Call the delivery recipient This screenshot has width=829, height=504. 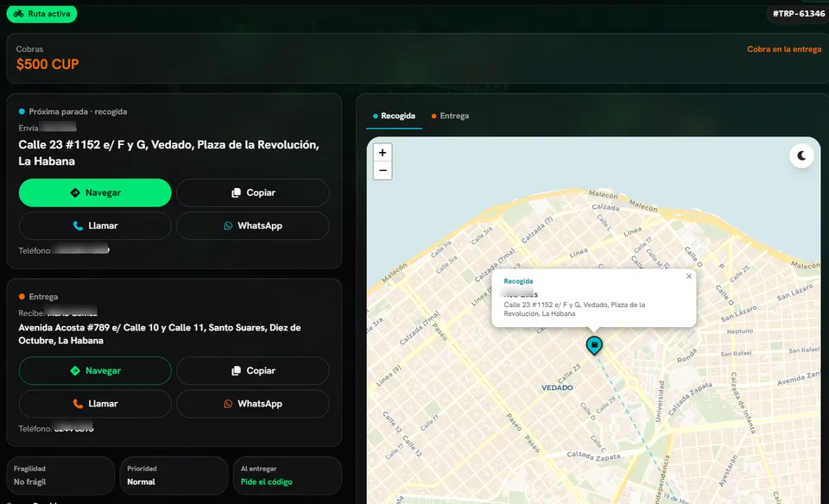tap(95, 404)
